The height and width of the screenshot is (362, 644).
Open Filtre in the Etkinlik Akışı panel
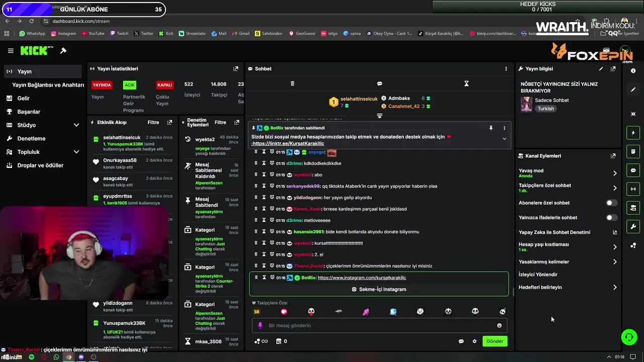click(x=153, y=122)
